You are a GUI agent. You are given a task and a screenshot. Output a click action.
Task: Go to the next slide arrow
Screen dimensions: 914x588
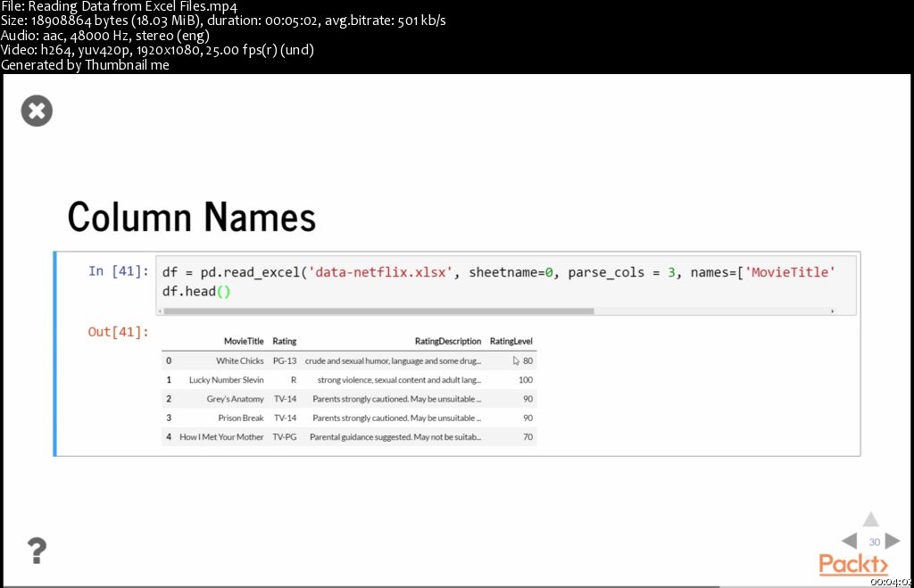point(893,541)
